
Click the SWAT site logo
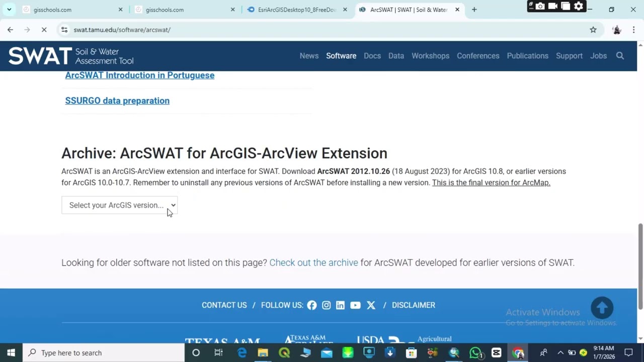[71, 56]
